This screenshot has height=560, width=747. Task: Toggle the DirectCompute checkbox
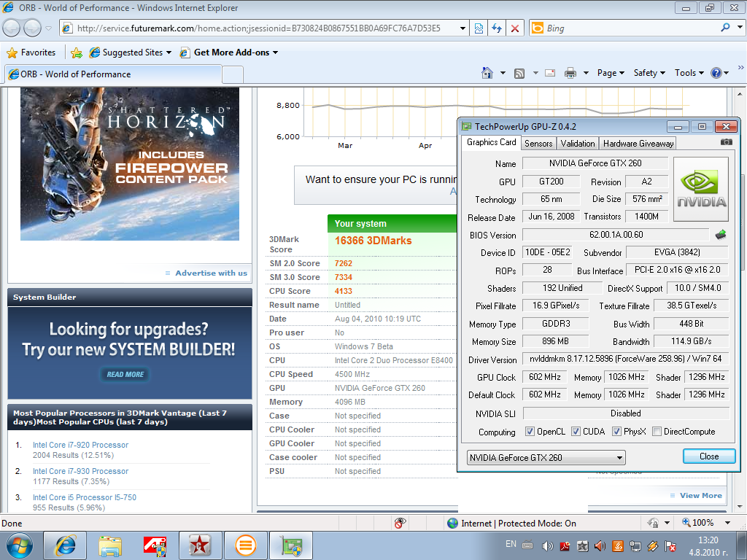tap(657, 432)
